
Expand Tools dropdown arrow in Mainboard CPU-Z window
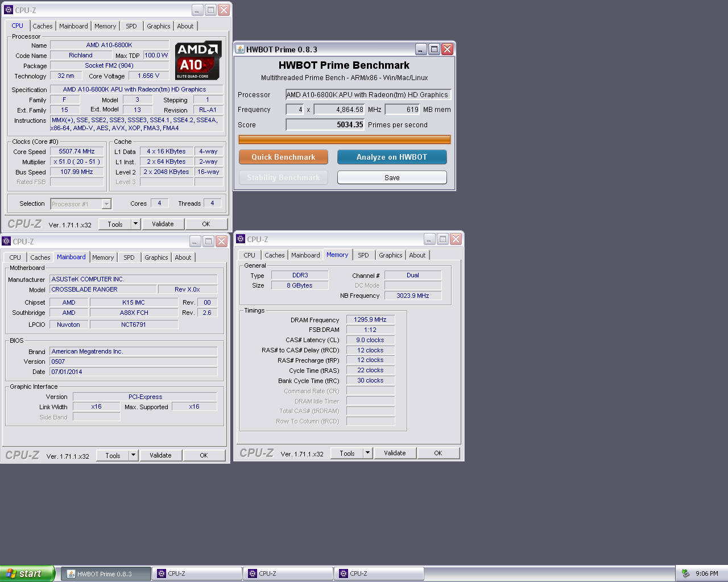point(133,455)
